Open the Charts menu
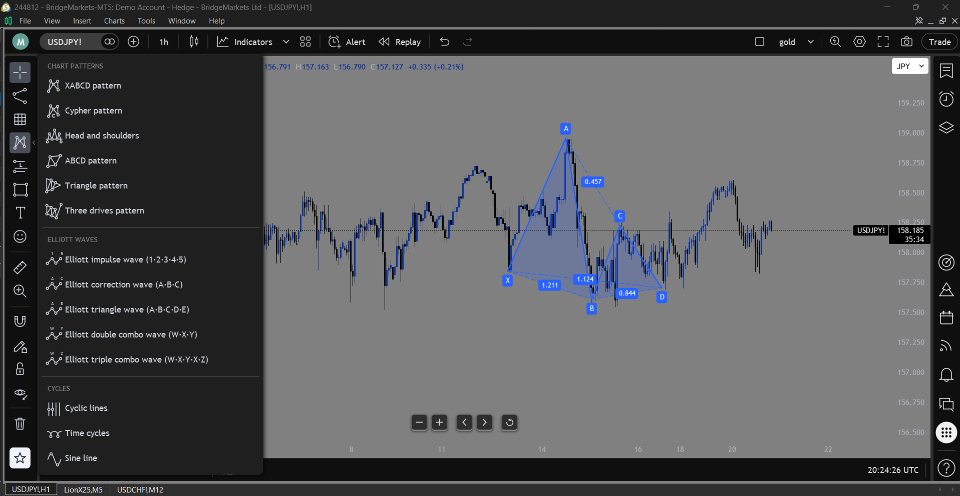The image size is (960, 496). click(114, 21)
